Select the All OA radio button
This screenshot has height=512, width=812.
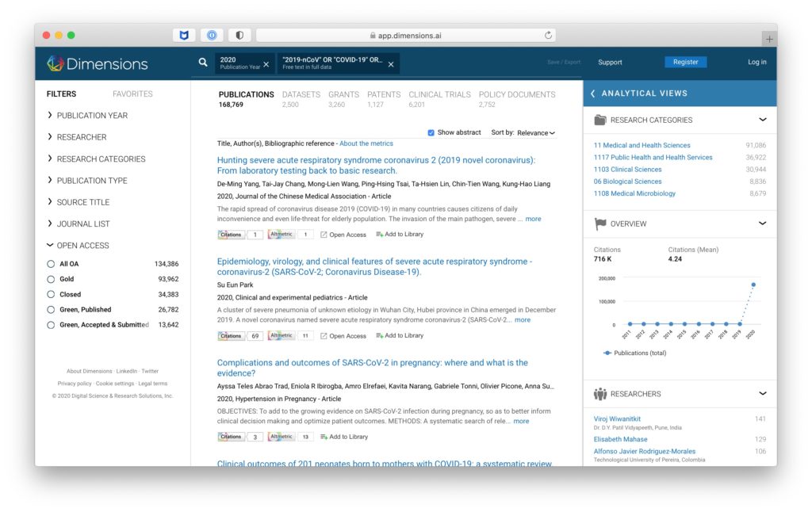(52, 264)
